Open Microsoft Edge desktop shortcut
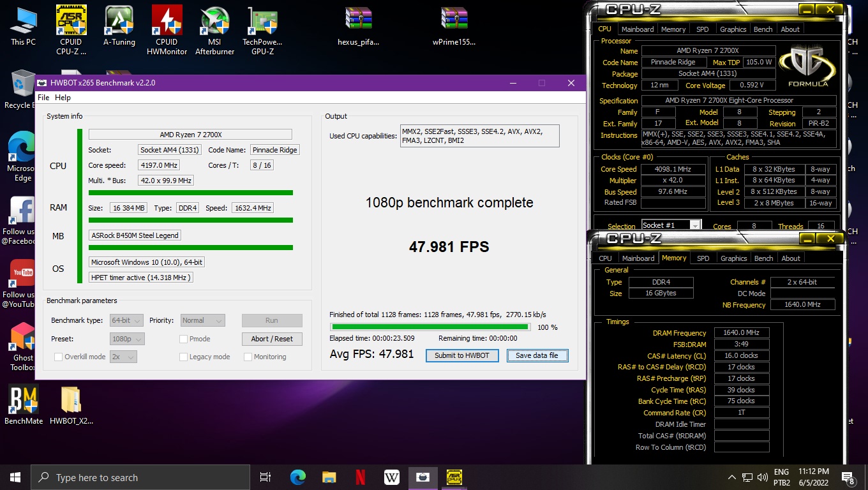The image size is (868, 490). [22, 158]
